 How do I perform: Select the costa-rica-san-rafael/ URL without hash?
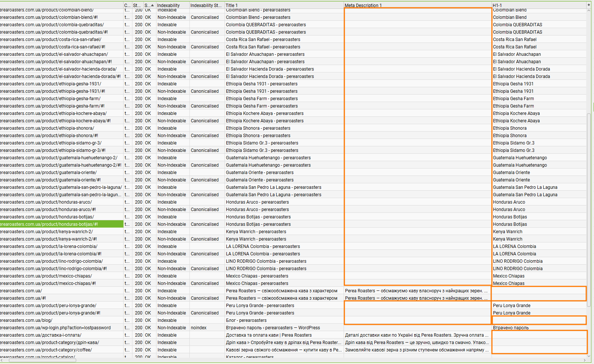click(x=51, y=40)
